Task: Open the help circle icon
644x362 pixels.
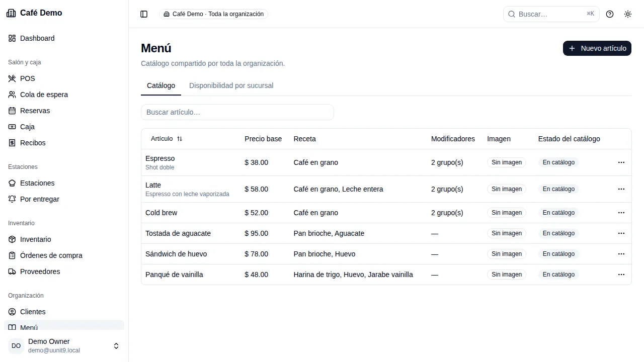Action: click(x=610, y=14)
